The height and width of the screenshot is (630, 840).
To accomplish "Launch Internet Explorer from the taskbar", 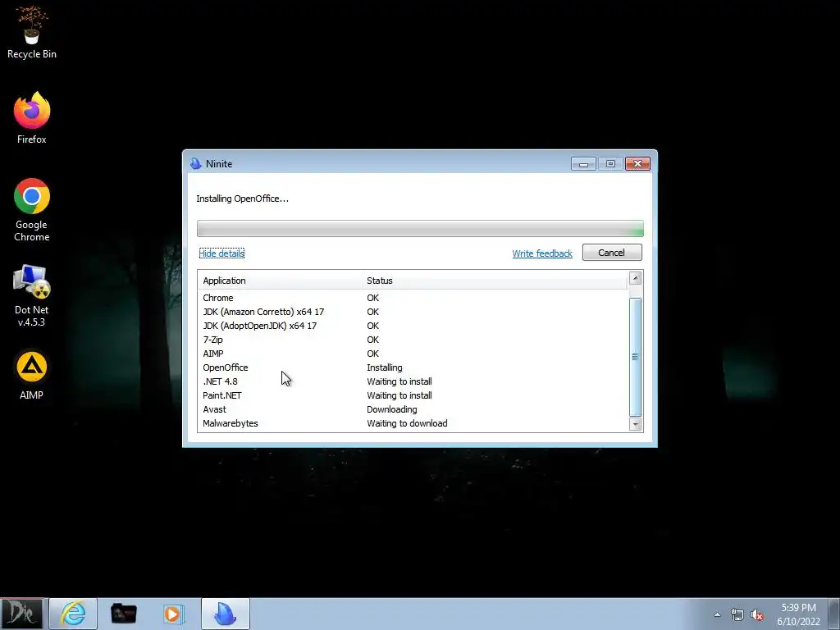I will click(73, 614).
